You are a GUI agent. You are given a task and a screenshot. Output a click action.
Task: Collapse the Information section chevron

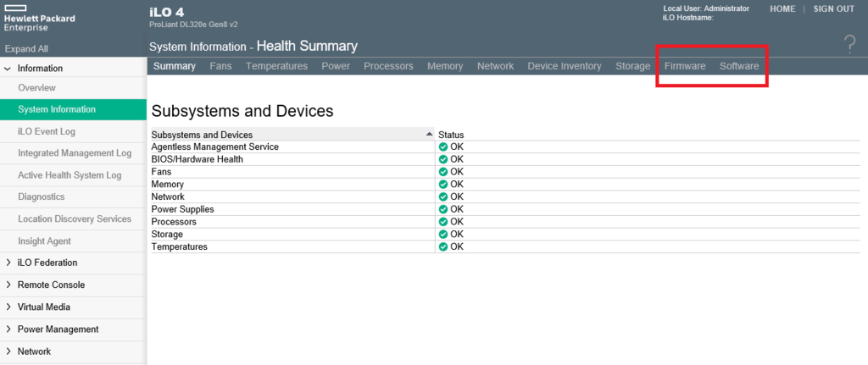[x=8, y=69]
